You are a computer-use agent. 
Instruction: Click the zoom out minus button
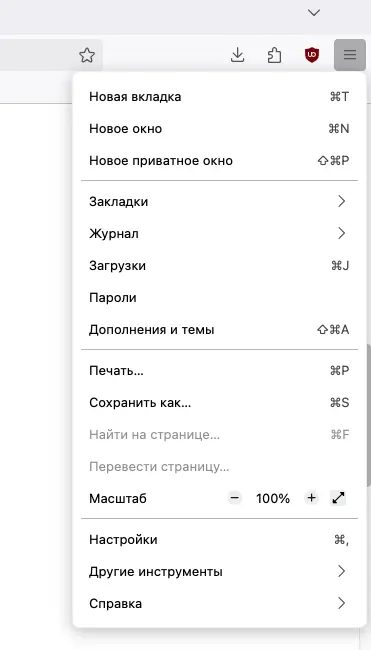click(235, 498)
